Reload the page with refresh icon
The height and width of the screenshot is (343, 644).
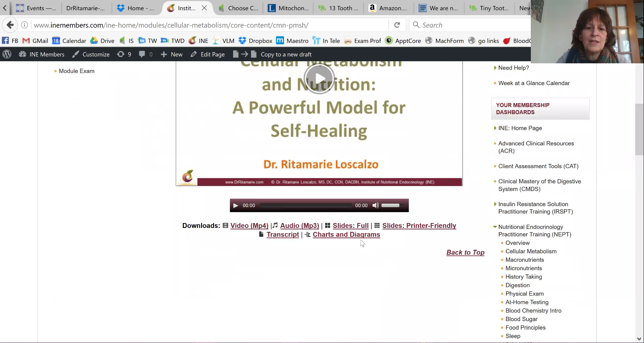(397, 25)
